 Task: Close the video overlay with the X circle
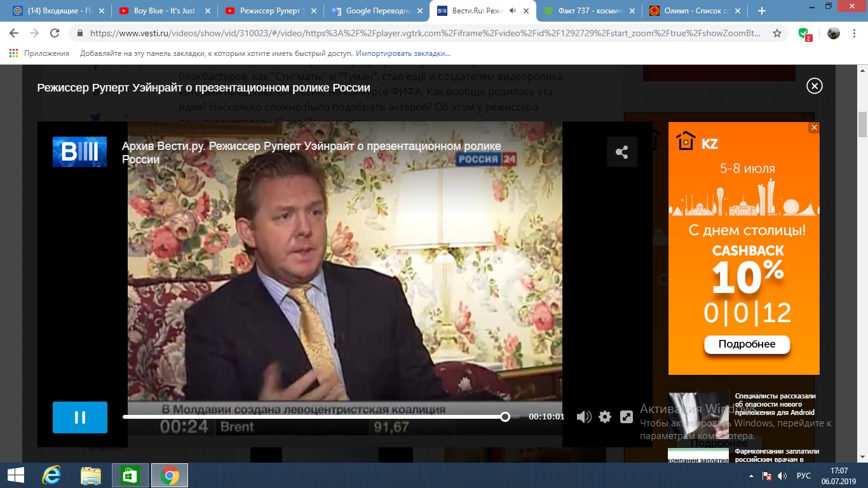(x=815, y=86)
